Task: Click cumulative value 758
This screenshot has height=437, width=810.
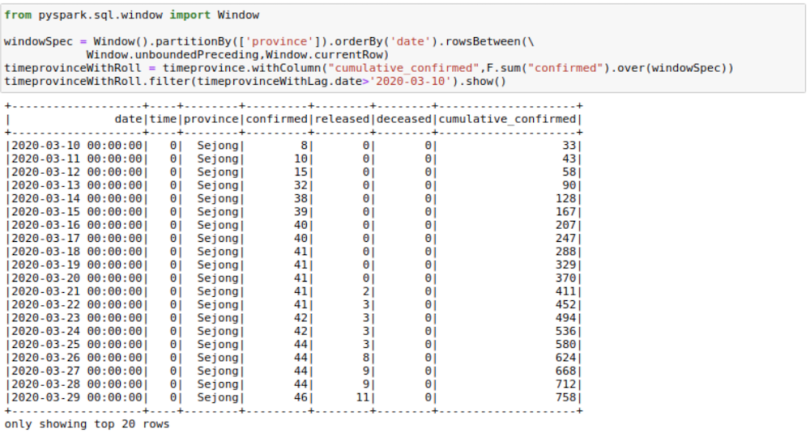Action: (x=566, y=397)
